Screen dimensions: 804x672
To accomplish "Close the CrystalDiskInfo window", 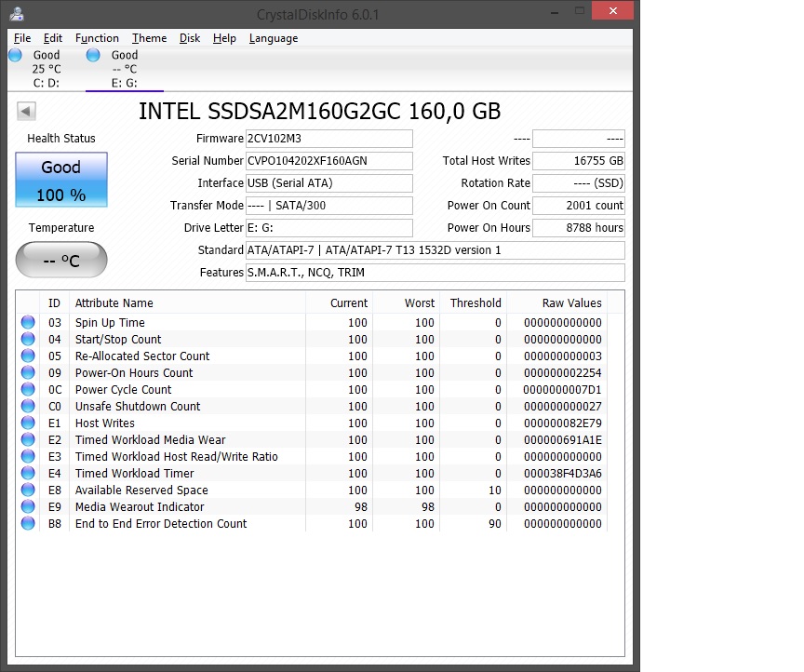I will pos(612,11).
